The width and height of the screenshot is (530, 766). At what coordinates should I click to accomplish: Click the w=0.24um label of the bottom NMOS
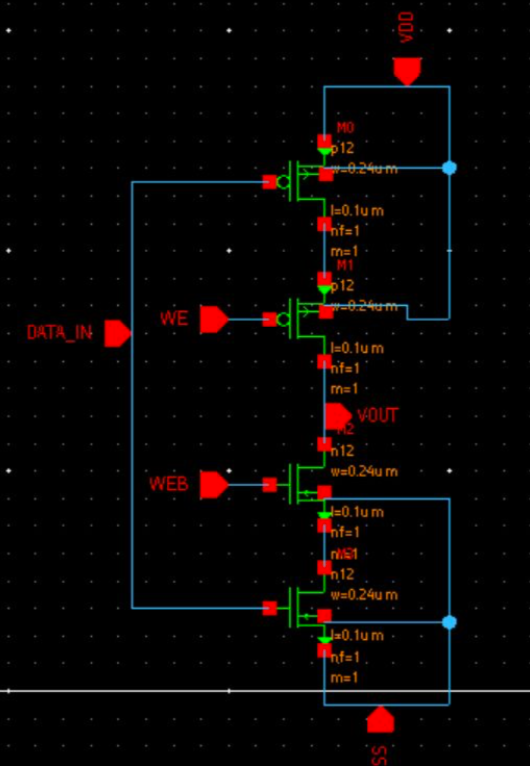364,596
